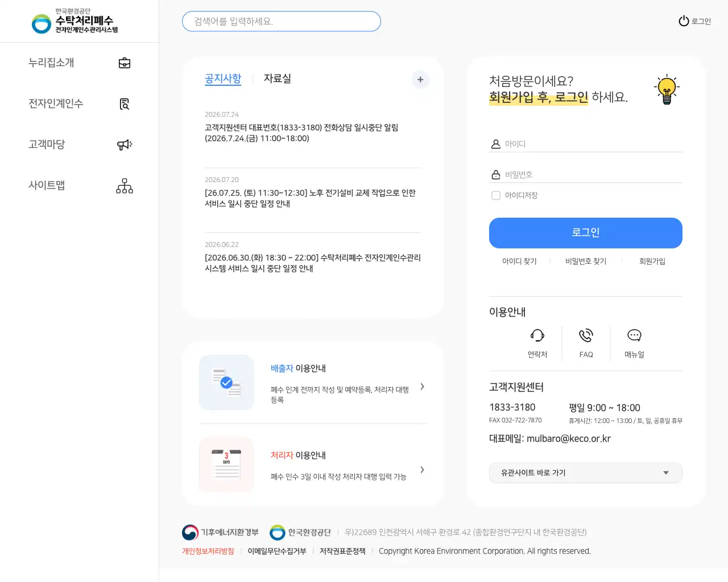Screen dimensions: 728x582
Task: Open the 노후 전기설비 교체 작업 notice
Action: click(x=311, y=198)
